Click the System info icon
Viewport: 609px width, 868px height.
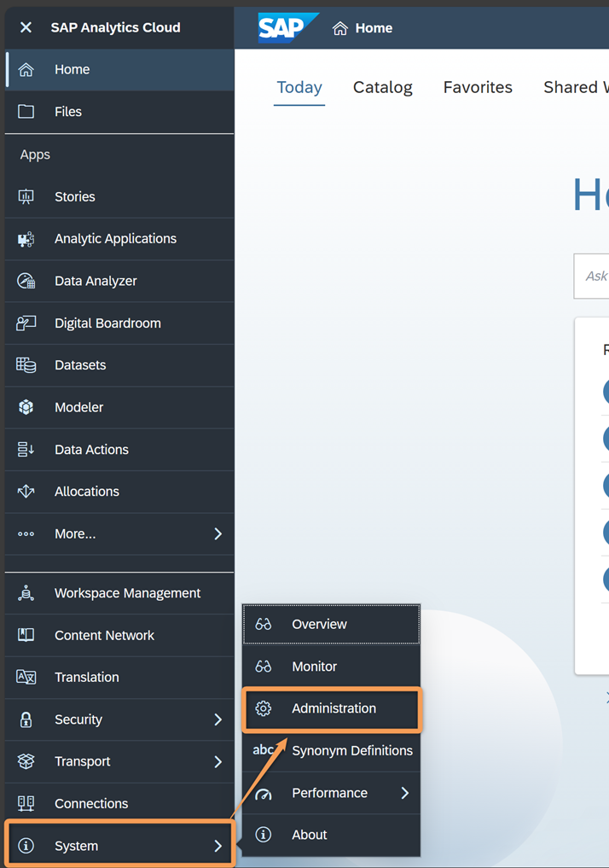tap(26, 845)
